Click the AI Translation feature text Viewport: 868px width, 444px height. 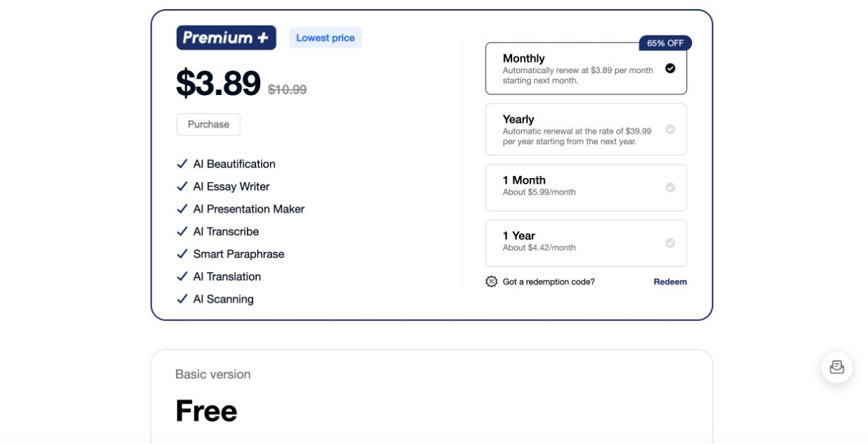(227, 277)
